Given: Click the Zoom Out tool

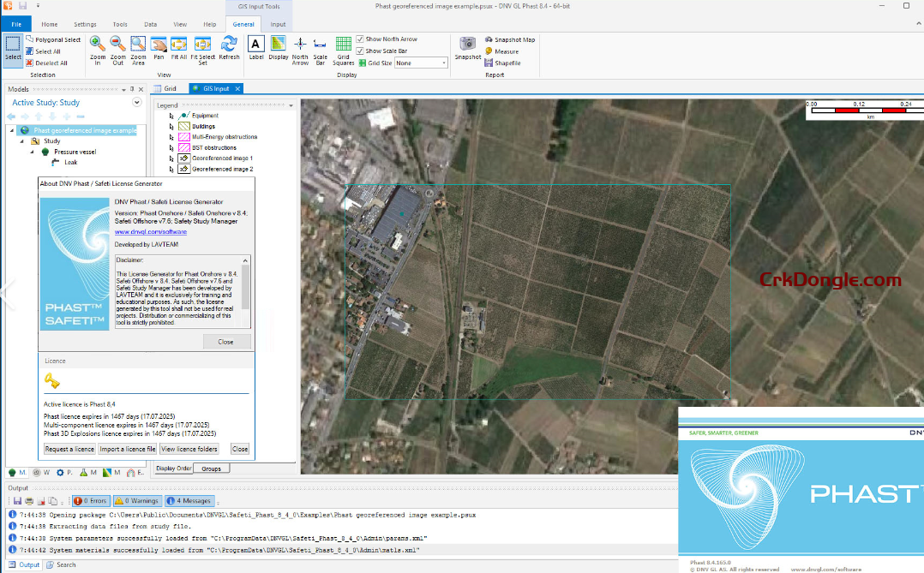Looking at the screenshot, I should pos(118,50).
